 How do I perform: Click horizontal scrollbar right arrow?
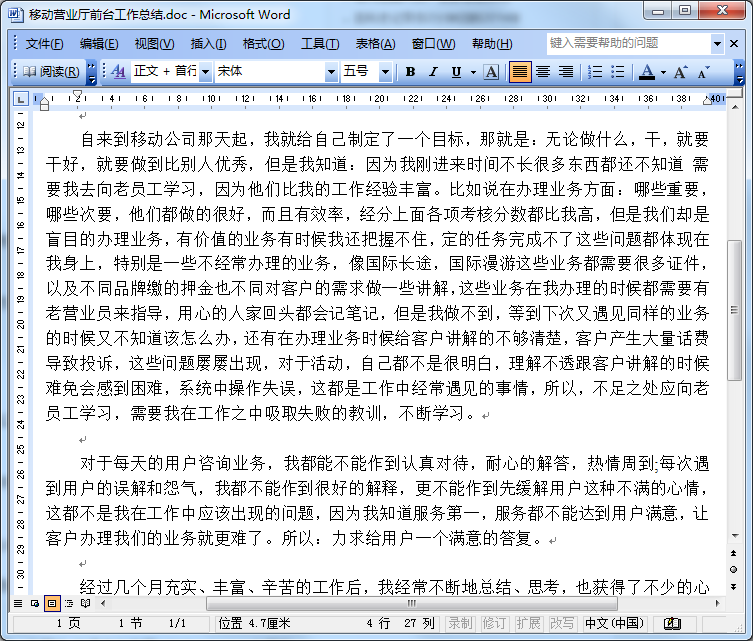pyautogui.click(x=718, y=603)
